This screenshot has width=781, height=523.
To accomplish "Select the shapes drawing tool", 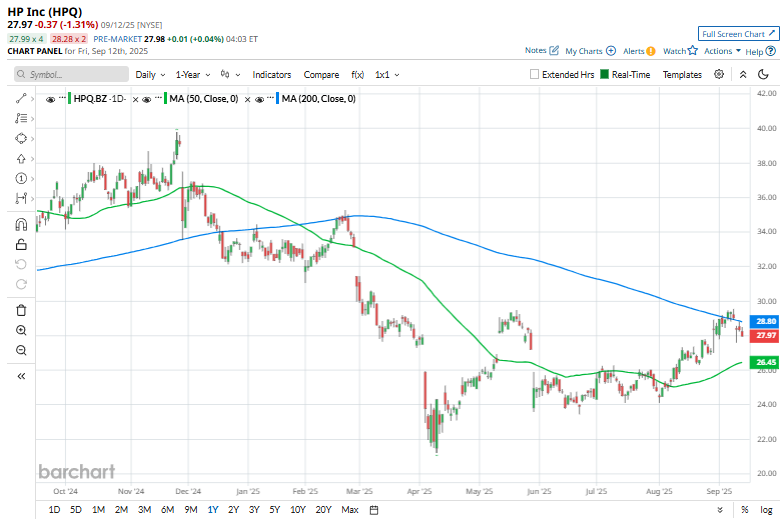I will point(21,138).
